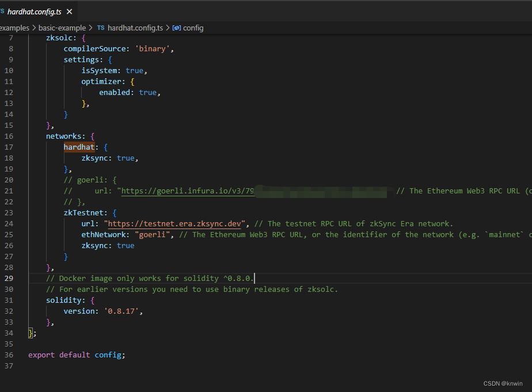The image size is (532, 392).
Task: Click 'zksync: true' under zkTestnet
Action: pos(108,246)
